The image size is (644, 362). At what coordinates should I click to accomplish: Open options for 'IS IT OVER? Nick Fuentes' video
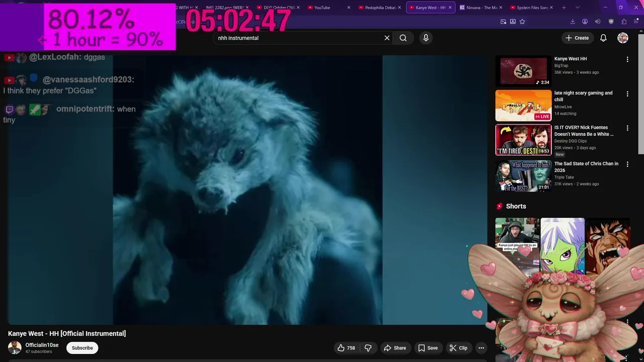tap(627, 128)
